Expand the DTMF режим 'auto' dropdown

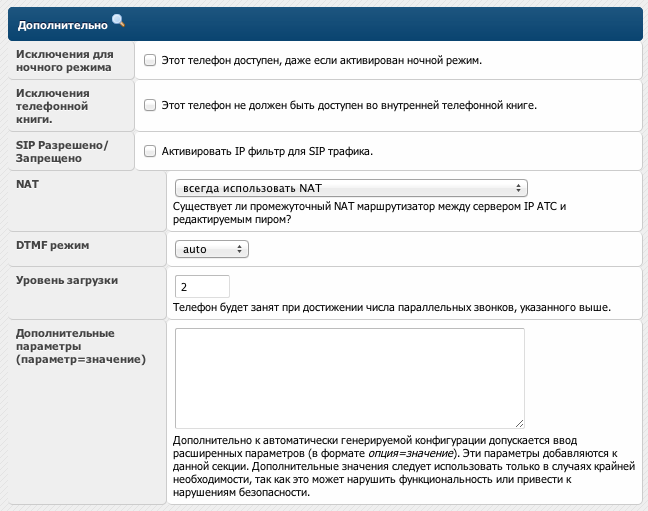pos(210,248)
